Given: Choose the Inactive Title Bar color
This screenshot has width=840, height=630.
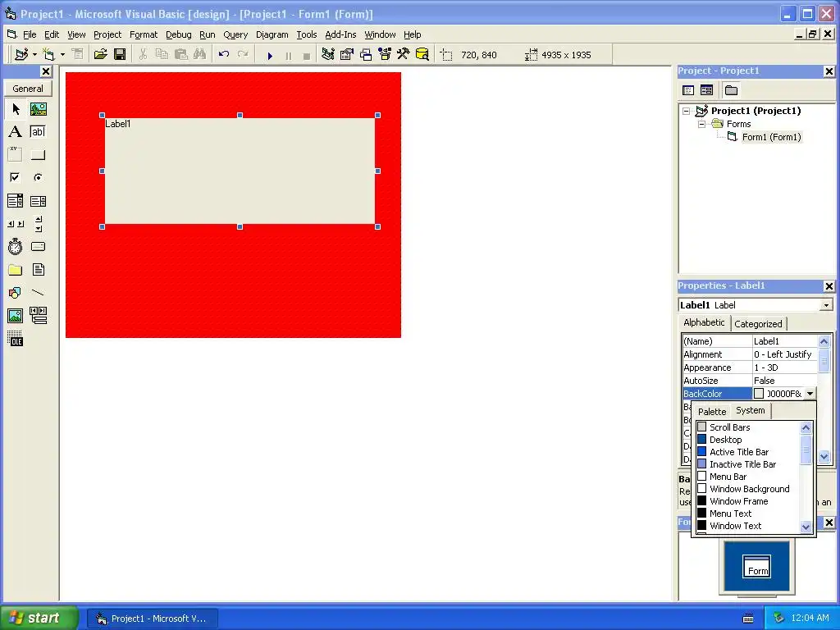Looking at the screenshot, I should [749, 464].
